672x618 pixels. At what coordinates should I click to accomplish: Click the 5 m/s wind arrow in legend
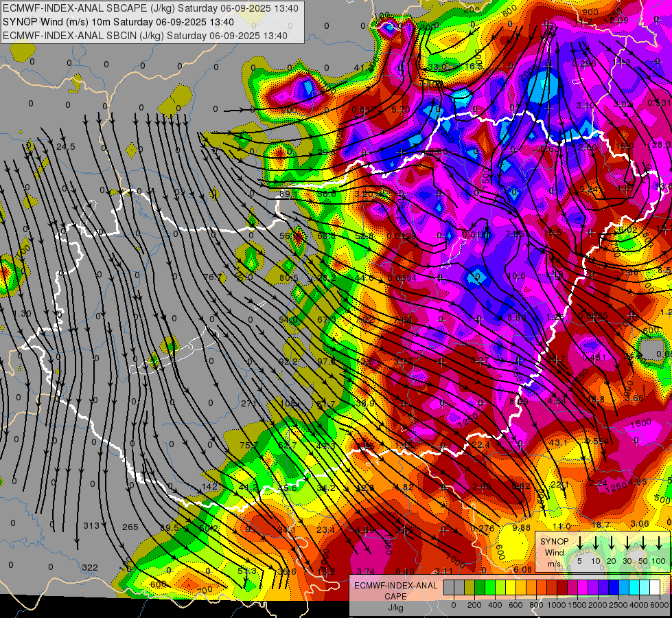579,543
